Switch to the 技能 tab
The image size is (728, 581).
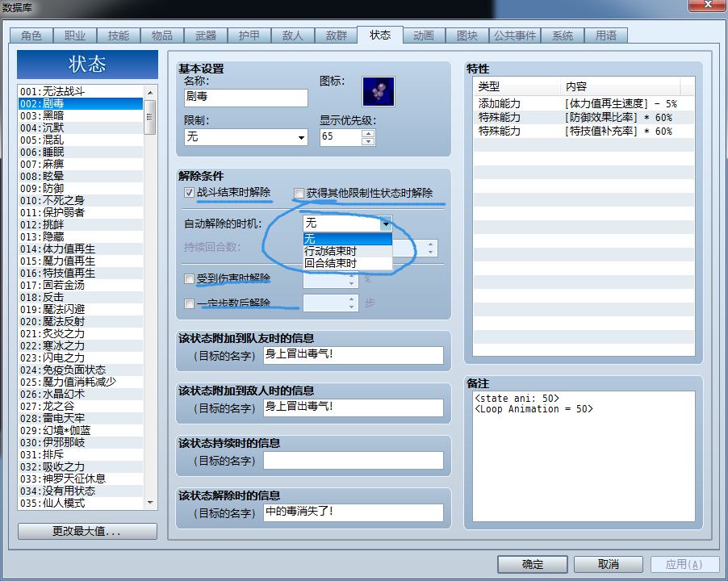point(119,36)
